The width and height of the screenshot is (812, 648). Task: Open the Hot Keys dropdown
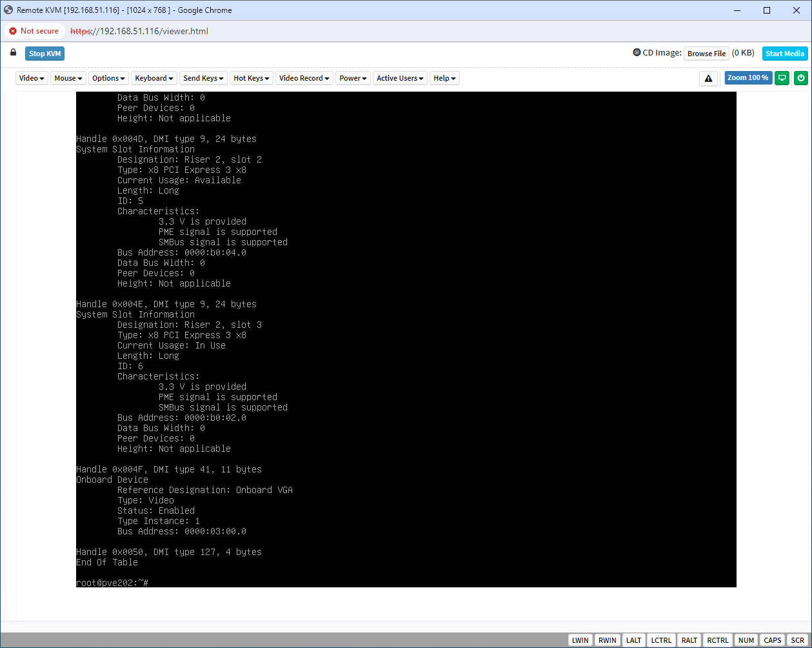[x=252, y=78]
